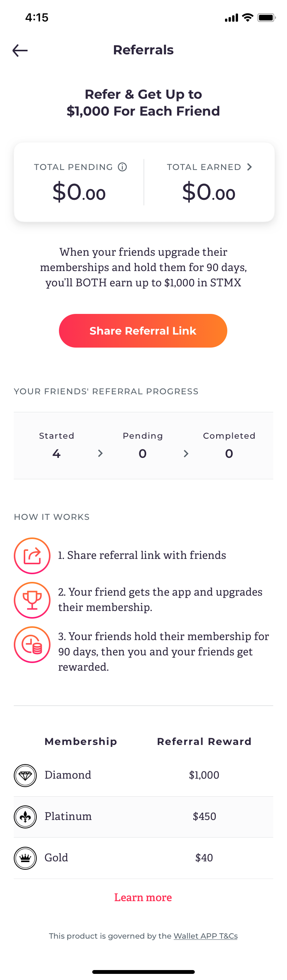Select the Diamond membership icon
Viewport: 287px width, 980px height.
[x=25, y=776]
